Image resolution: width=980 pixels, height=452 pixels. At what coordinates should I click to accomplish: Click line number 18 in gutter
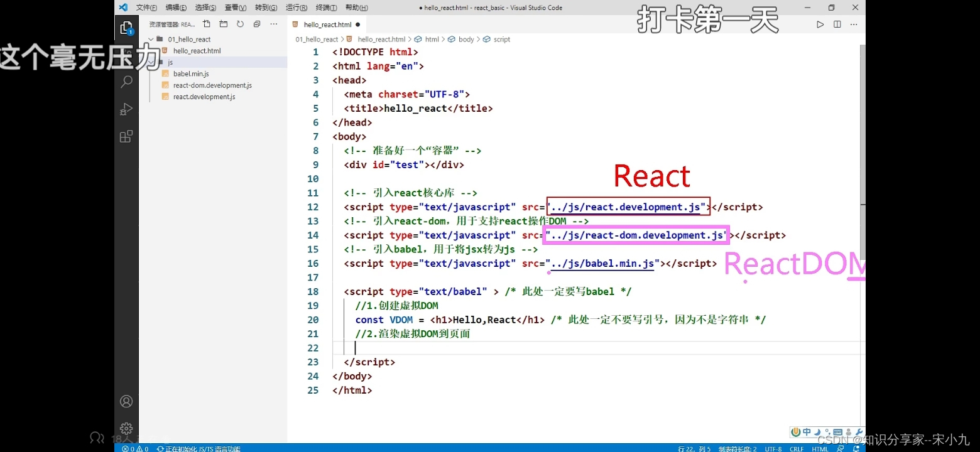tap(313, 292)
